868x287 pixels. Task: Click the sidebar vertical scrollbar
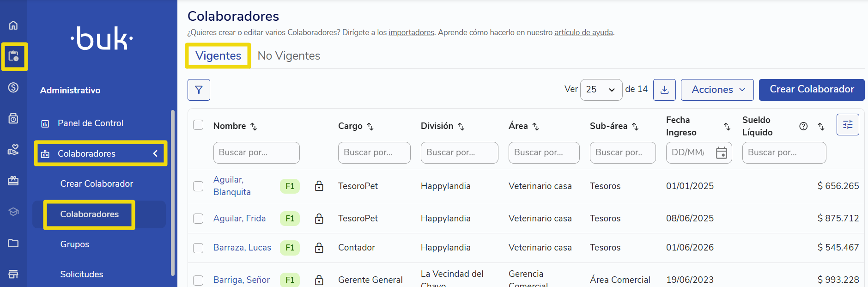[x=173, y=193]
